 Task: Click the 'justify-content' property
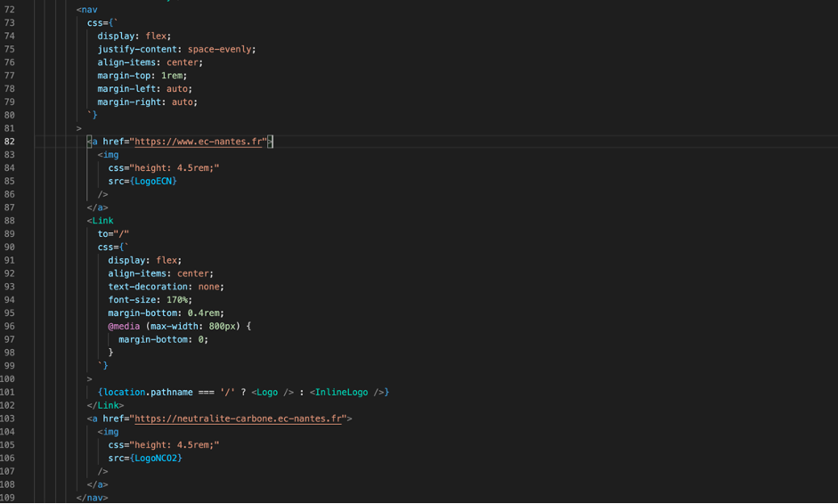[137, 49]
